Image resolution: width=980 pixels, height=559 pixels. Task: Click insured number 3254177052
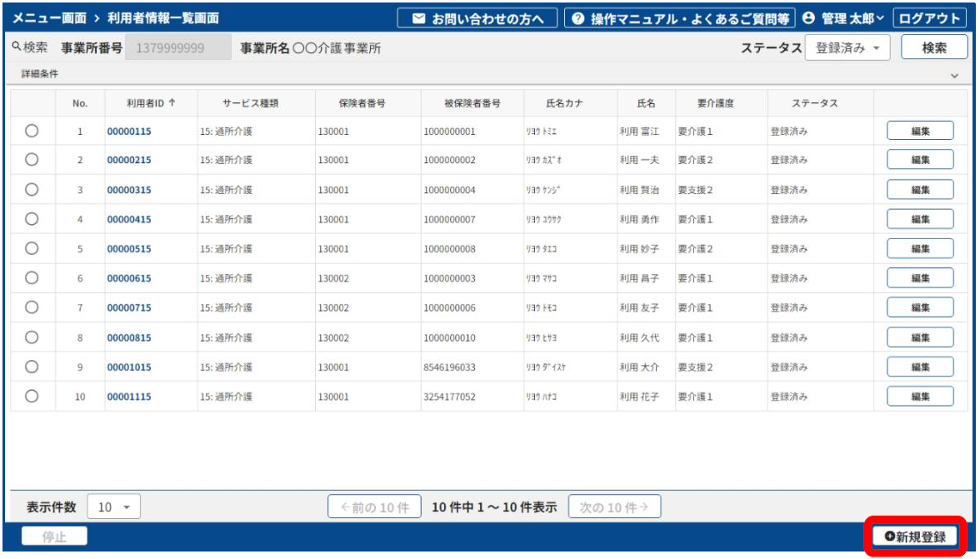(449, 396)
